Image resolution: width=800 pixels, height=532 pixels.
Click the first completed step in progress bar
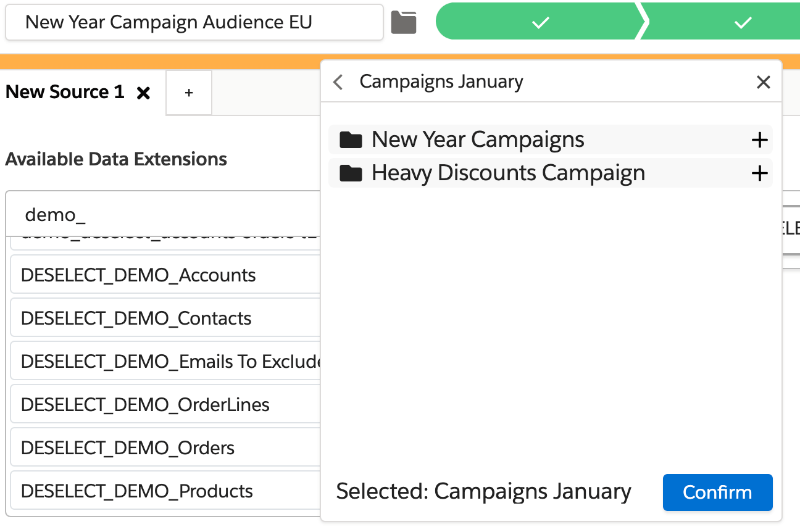540,23
